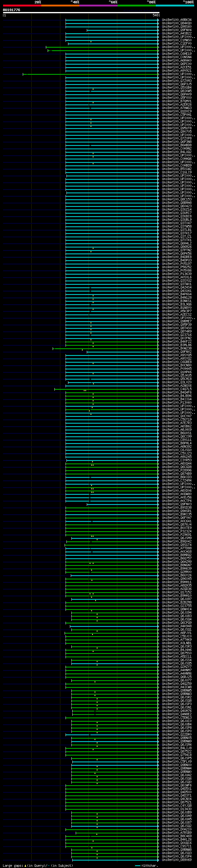Select hit label UniRef100_B4IIG4
The height and width of the screenshot is (868, 197).
tap(177, 399)
